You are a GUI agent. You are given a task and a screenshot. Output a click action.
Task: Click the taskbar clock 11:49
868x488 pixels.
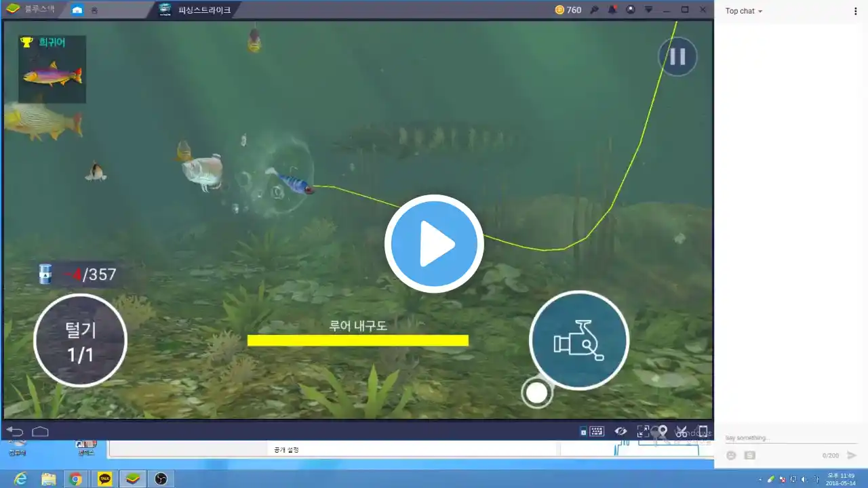[841, 479]
